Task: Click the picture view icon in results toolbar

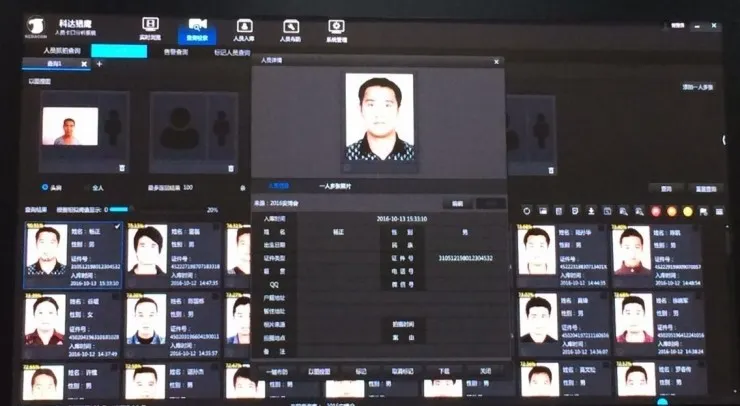Action: 543,211
